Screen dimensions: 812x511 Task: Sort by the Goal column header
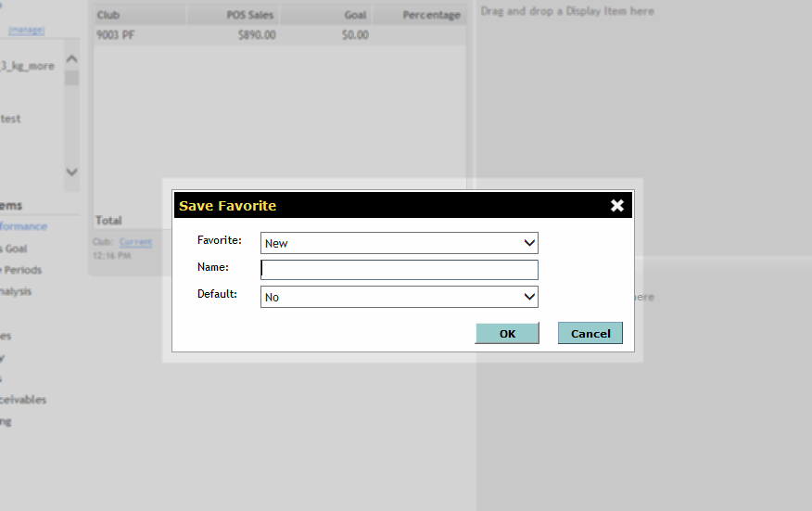tap(326, 15)
